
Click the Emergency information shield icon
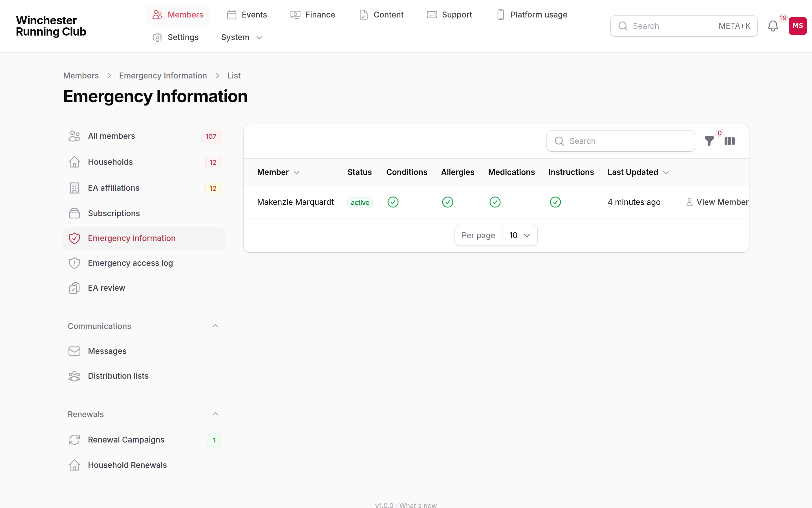coord(74,238)
